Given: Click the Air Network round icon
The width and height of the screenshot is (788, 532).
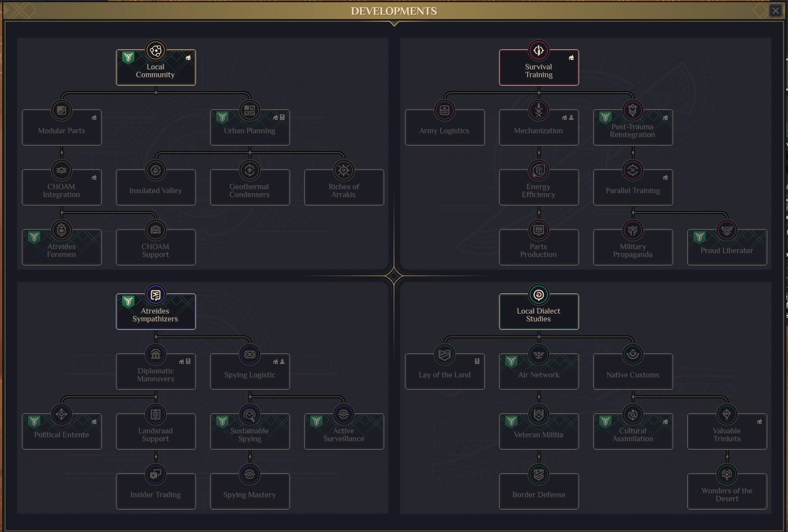Looking at the screenshot, I should point(539,354).
